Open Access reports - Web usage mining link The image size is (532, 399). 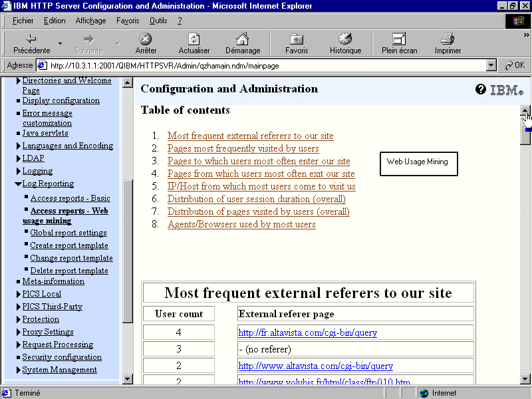[65, 215]
